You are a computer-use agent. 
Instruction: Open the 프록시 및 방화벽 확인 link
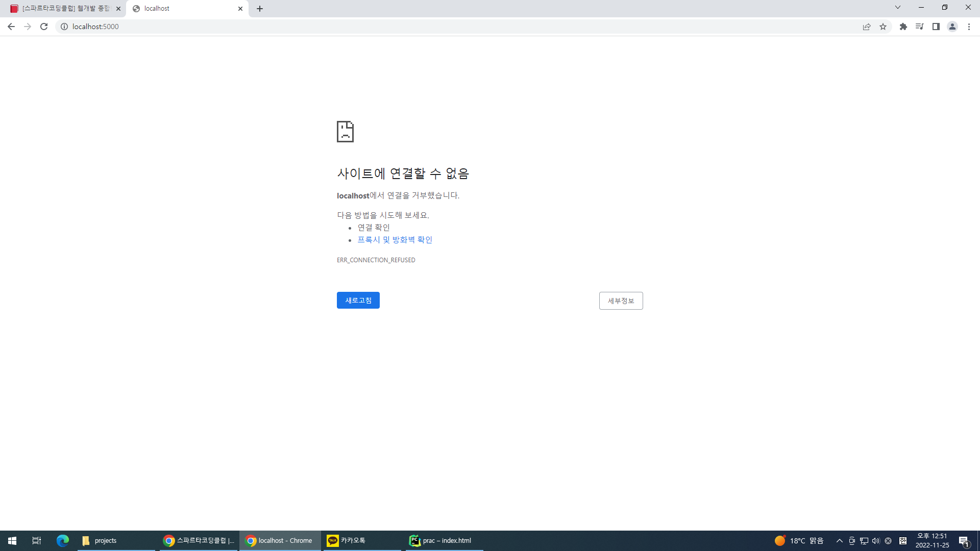coord(395,240)
